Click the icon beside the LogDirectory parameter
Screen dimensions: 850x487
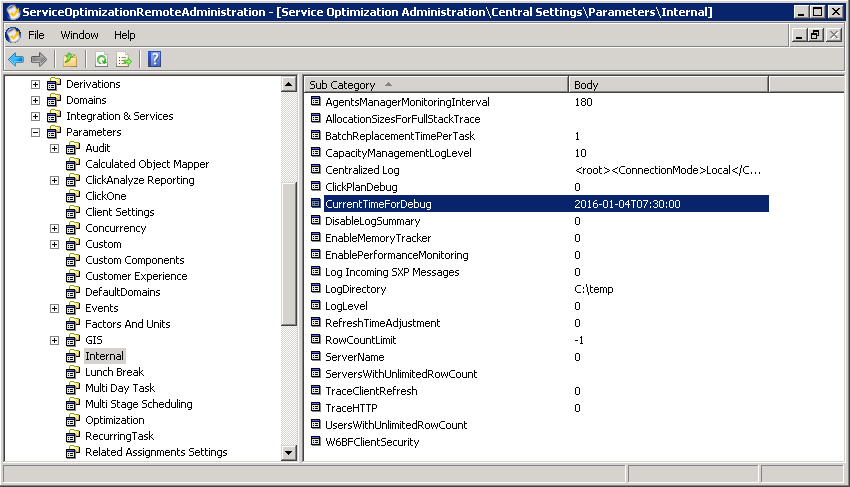[315, 289]
